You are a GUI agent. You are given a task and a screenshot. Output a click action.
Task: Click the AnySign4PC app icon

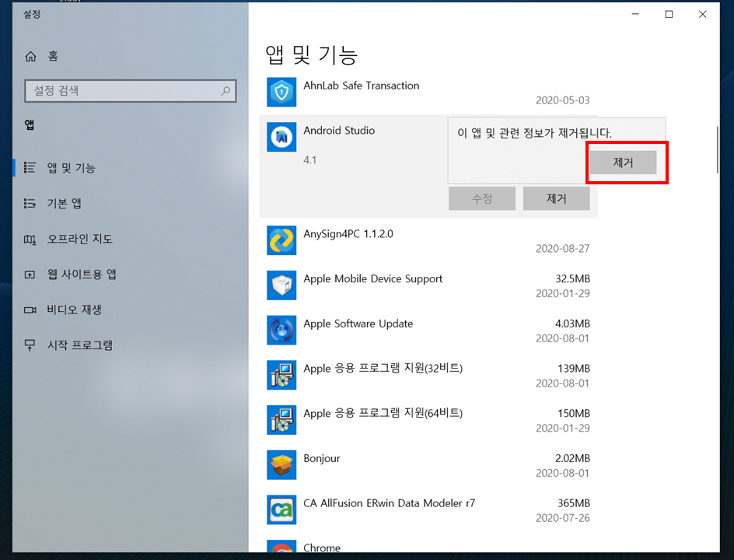click(281, 240)
